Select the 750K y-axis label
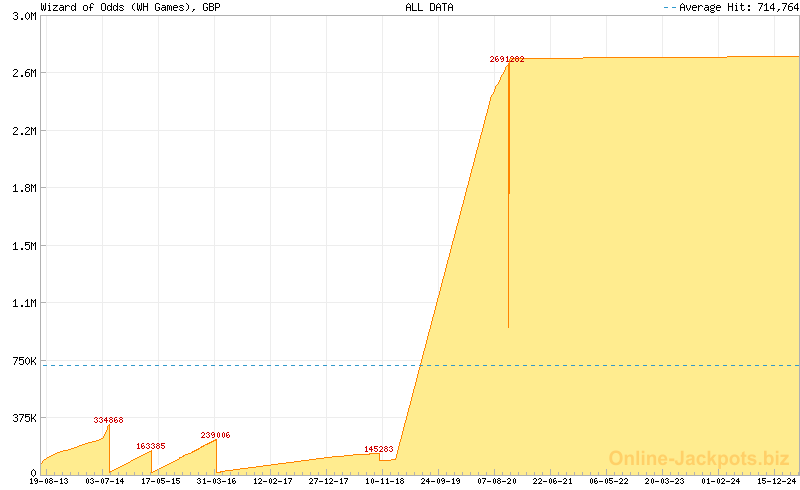 point(22,360)
